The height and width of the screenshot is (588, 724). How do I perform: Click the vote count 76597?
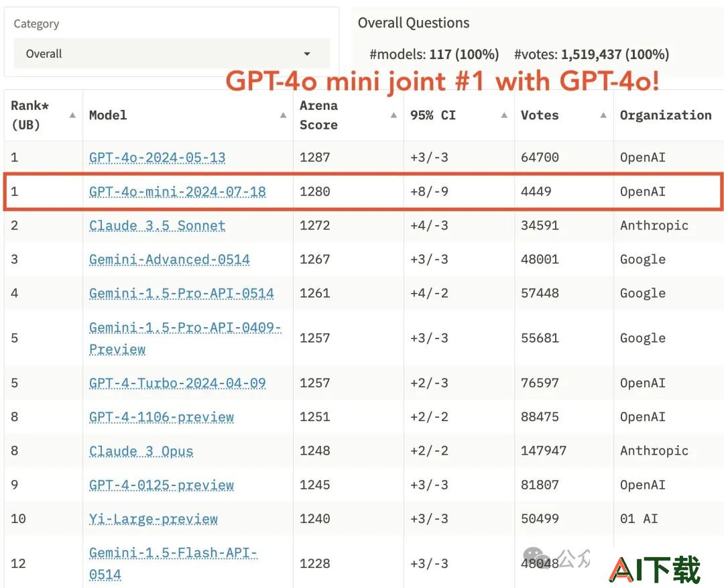click(539, 383)
